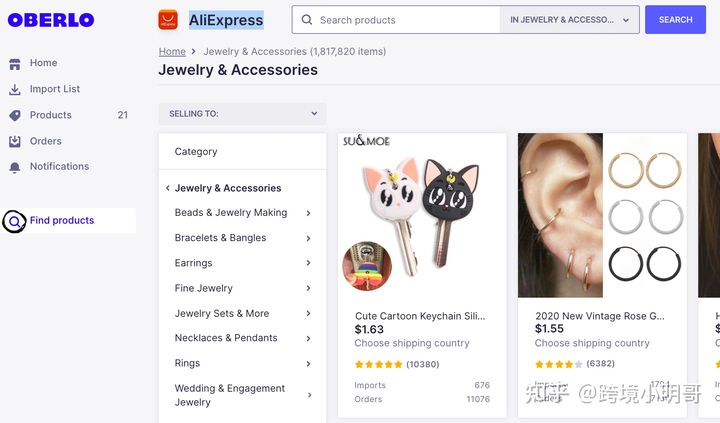Open the Vintage Rose Gold earrings title
Viewport: 720px width, 423px height.
[x=600, y=316]
